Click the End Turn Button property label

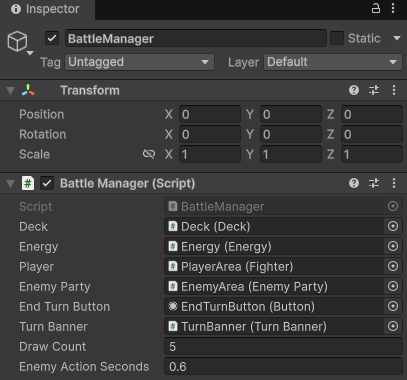coord(64,306)
